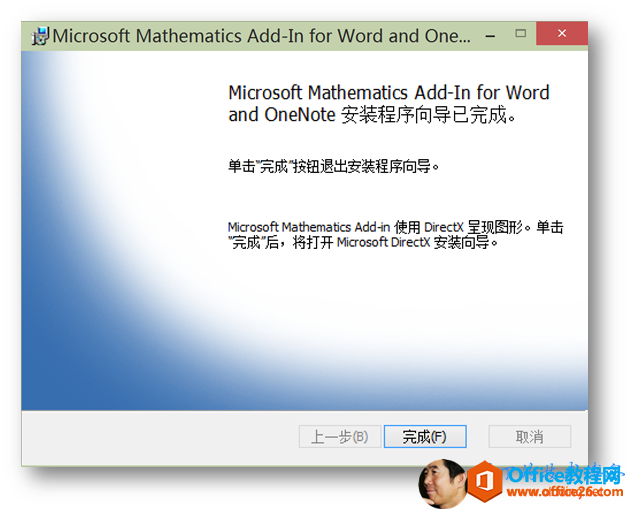
Task: Click the text 单击"完成"按钮退出安装程序向导
Action: click(333, 166)
